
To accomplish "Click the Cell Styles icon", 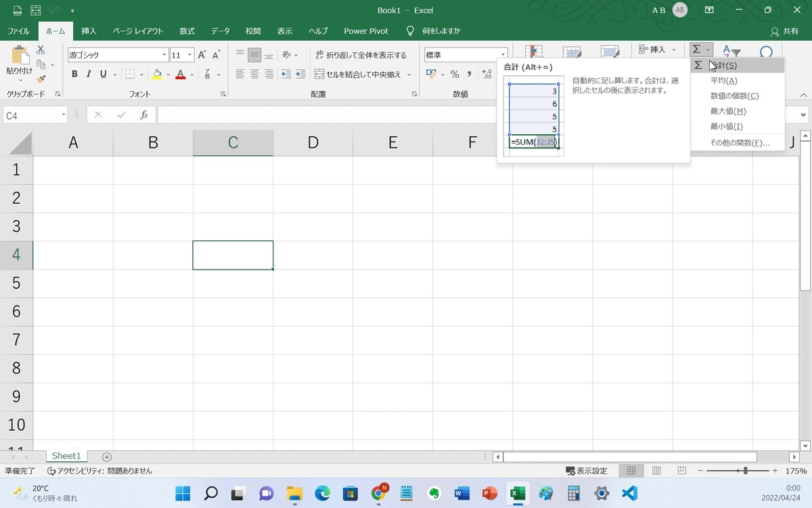I will pyautogui.click(x=610, y=51).
